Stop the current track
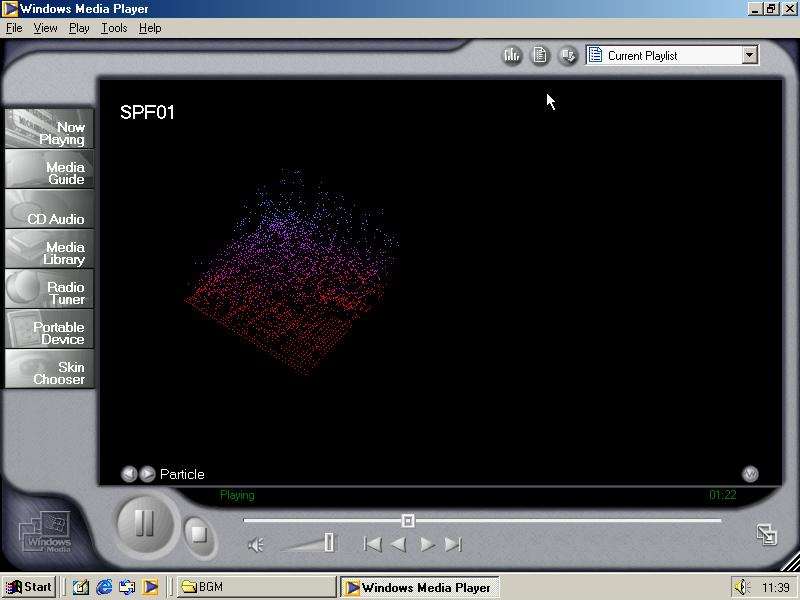The image size is (800, 600). click(x=199, y=534)
